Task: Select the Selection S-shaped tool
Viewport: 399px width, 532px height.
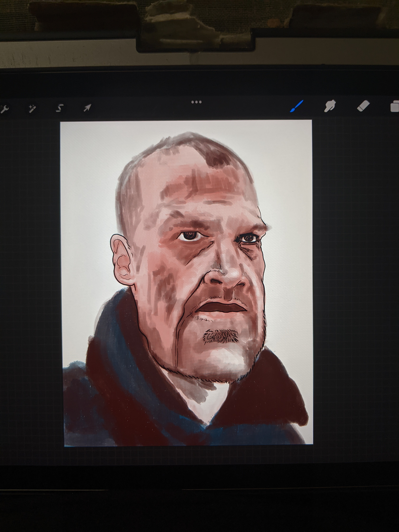Action: pyautogui.click(x=60, y=108)
